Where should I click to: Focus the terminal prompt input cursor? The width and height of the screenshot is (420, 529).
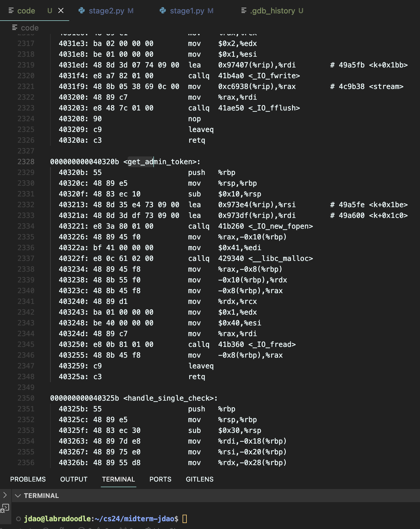point(185,519)
